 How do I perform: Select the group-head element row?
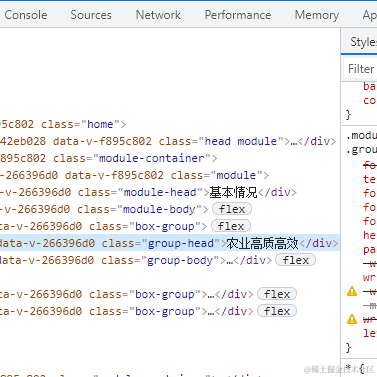169,243
